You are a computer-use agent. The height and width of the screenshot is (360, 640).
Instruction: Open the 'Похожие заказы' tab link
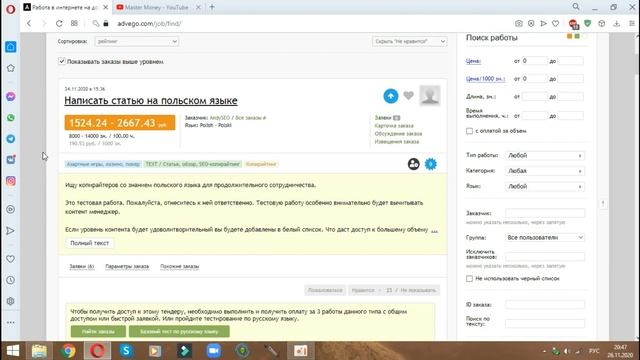coord(180,266)
